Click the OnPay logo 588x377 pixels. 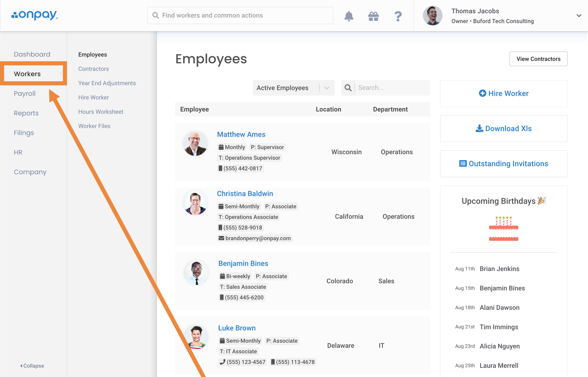(x=35, y=15)
